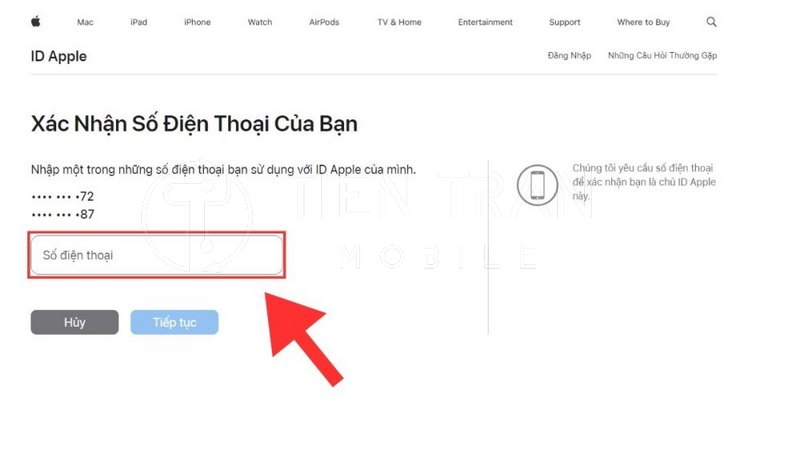Click the Apple logo icon
The image size is (800, 450).
(36, 21)
